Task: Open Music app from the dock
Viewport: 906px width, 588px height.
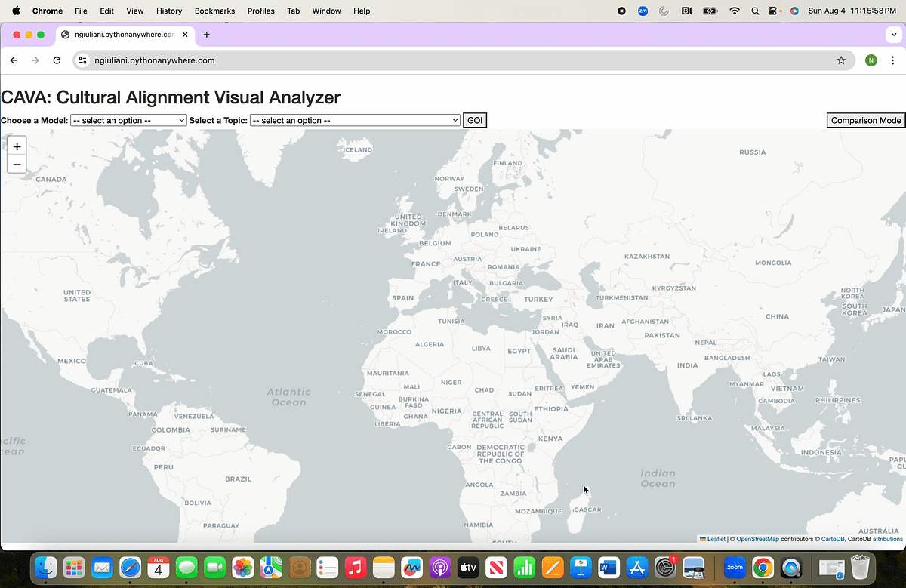Action: [x=356, y=567]
